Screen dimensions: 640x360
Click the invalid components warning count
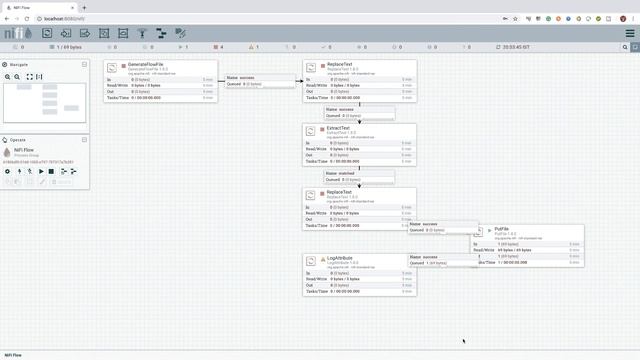pos(254,47)
